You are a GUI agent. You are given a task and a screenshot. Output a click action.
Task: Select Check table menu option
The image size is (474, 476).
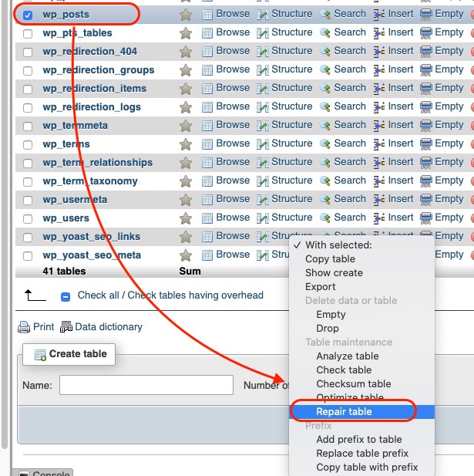tap(361, 370)
